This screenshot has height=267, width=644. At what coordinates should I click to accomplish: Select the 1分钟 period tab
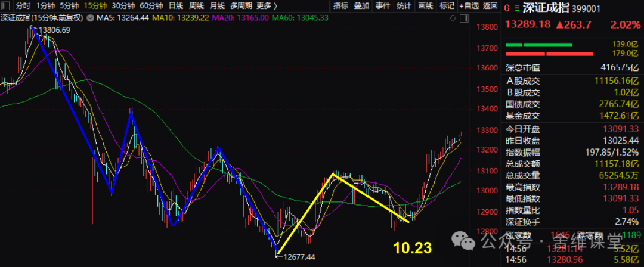point(44,6)
